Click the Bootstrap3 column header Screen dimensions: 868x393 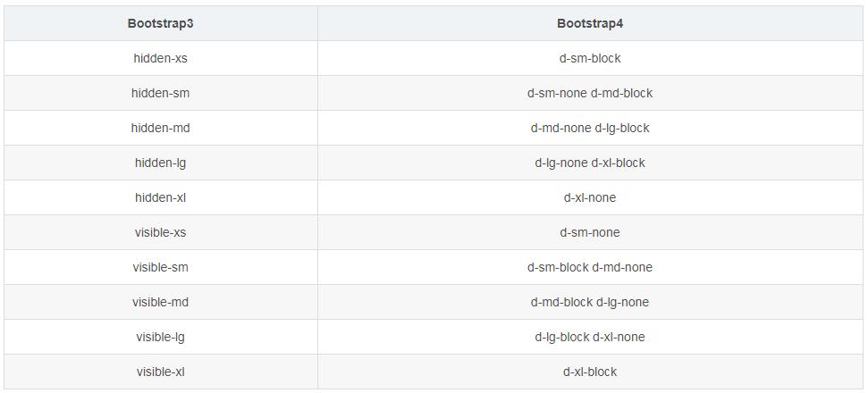coord(161,23)
